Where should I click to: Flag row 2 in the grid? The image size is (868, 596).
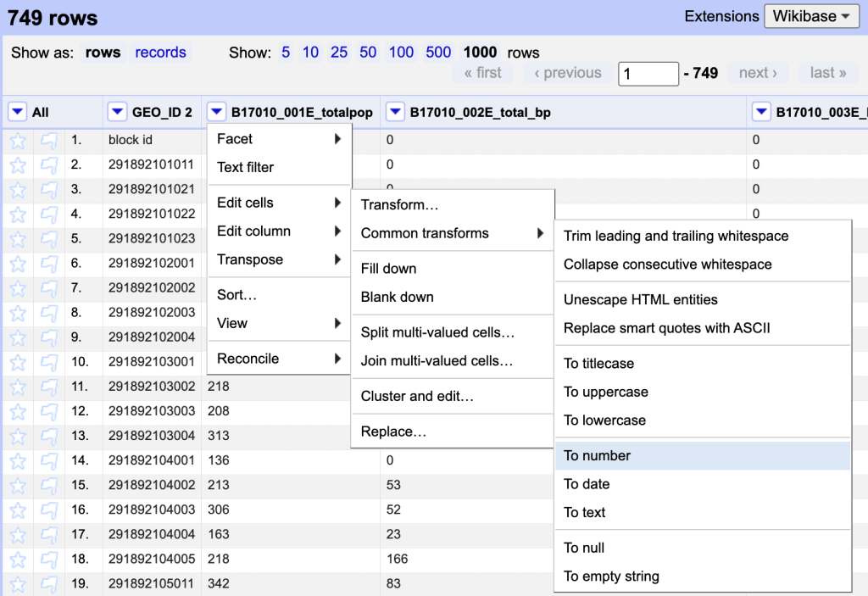(49, 165)
